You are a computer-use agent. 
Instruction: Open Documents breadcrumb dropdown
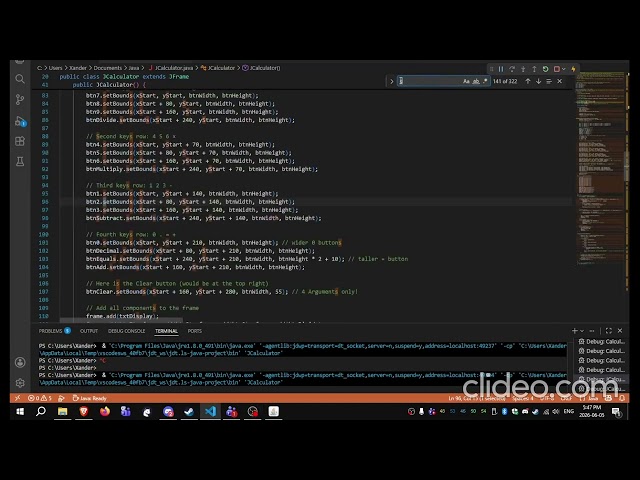click(x=108, y=68)
